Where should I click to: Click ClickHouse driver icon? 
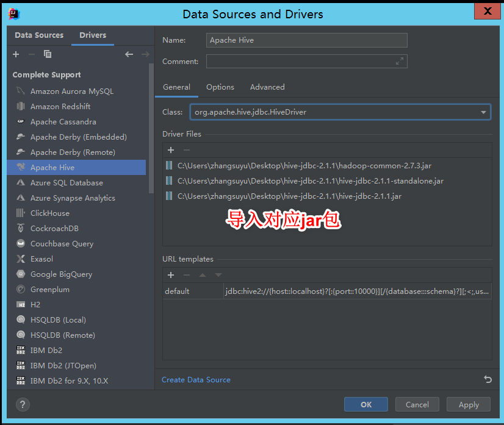click(21, 213)
